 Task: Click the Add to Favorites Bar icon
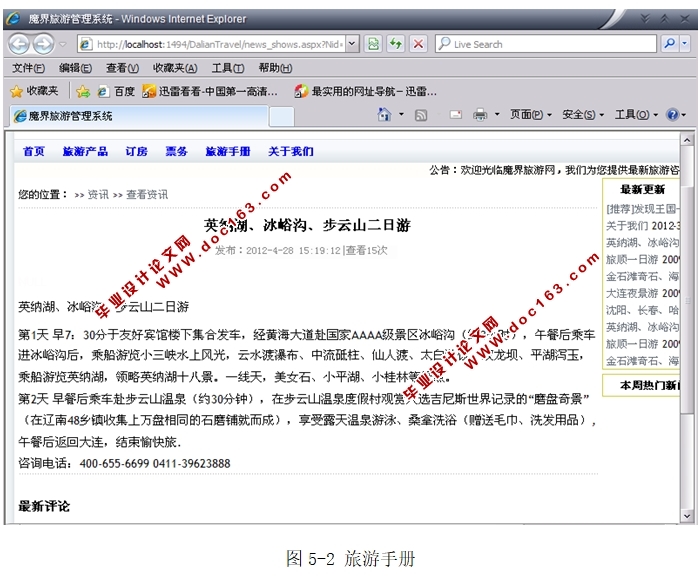83,92
